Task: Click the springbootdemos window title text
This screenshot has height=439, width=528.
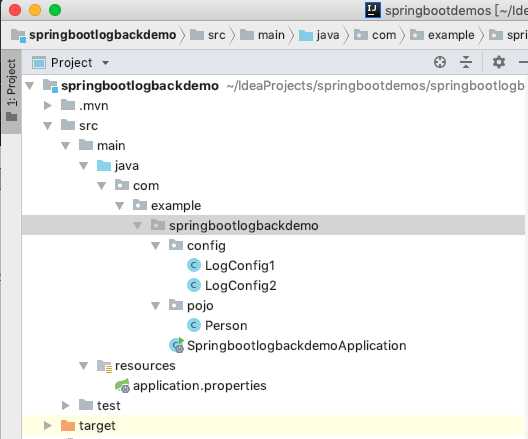Action: (438, 10)
